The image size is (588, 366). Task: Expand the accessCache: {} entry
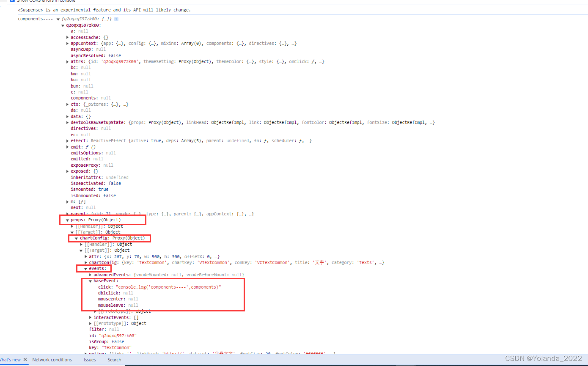(x=68, y=37)
